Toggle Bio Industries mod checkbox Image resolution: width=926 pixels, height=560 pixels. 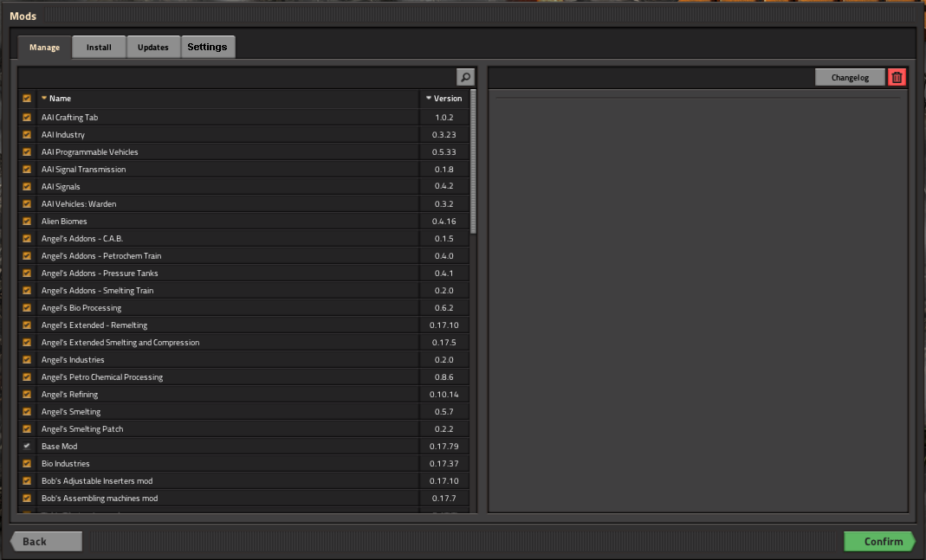coord(27,464)
